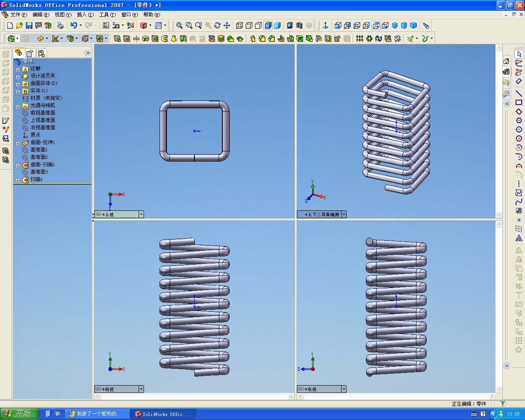
Task: Open the *上下二等角轴测 view orientation dropdown
Action: pos(344,215)
